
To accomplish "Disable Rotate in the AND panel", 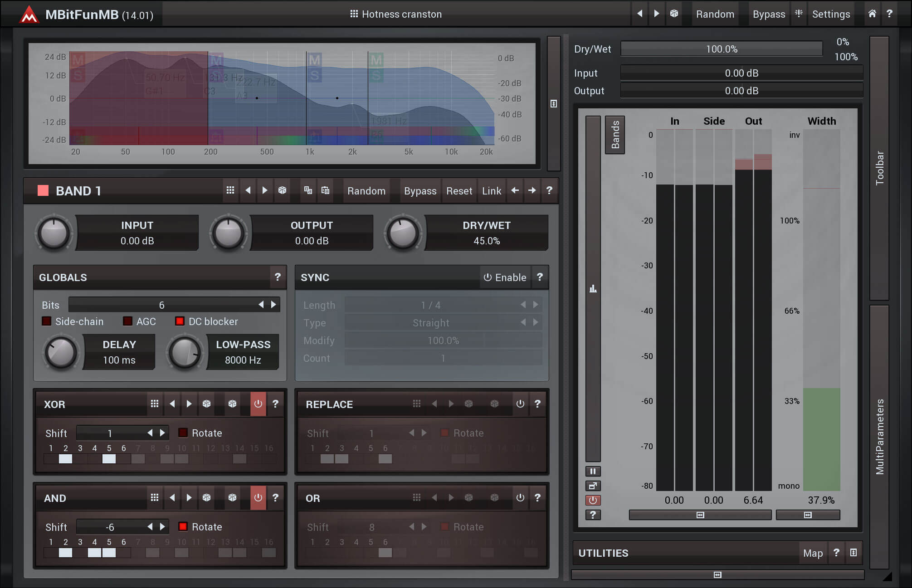I will [x=183, y=526].
